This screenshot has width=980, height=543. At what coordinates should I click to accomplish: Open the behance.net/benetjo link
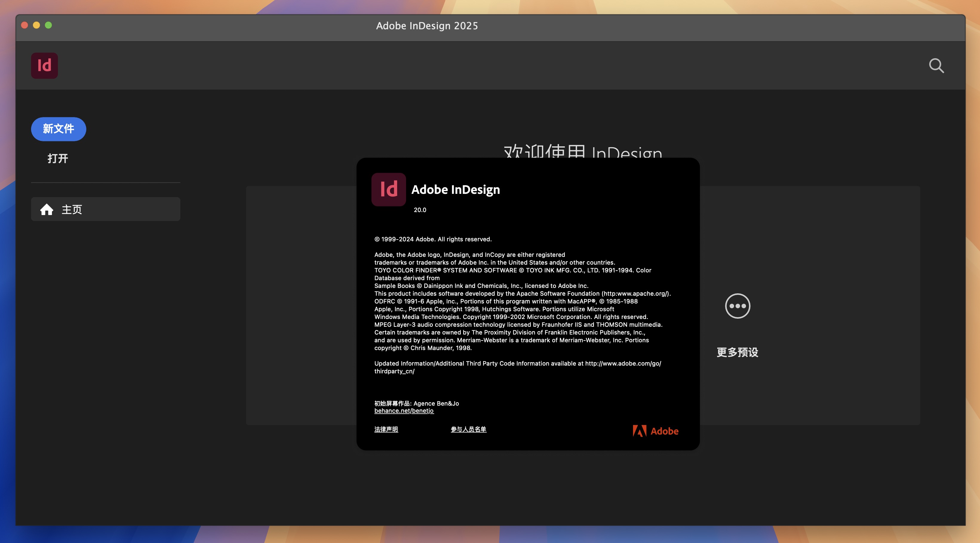404,411
